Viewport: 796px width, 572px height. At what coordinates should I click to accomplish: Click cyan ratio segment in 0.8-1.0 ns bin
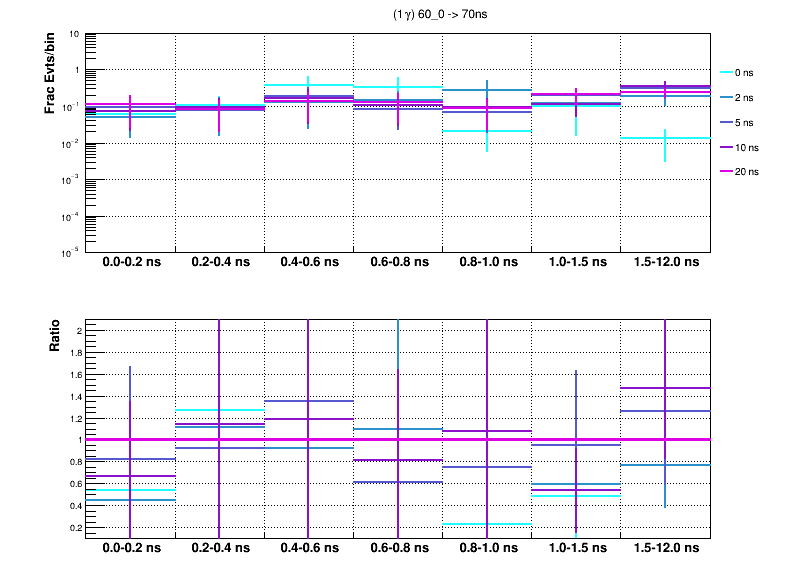tap(487, 524)
